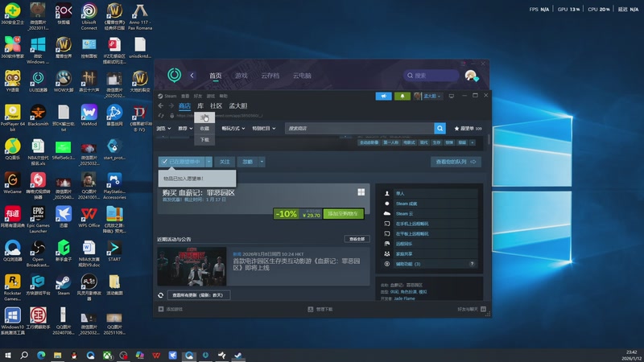The image size is (644, 362).
Task: Click the game announcement thumbnail image
Action: (192, 266)
